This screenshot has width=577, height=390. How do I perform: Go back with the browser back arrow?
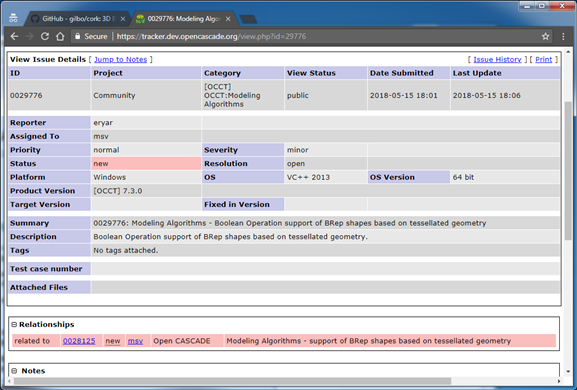tap(14, 36)
